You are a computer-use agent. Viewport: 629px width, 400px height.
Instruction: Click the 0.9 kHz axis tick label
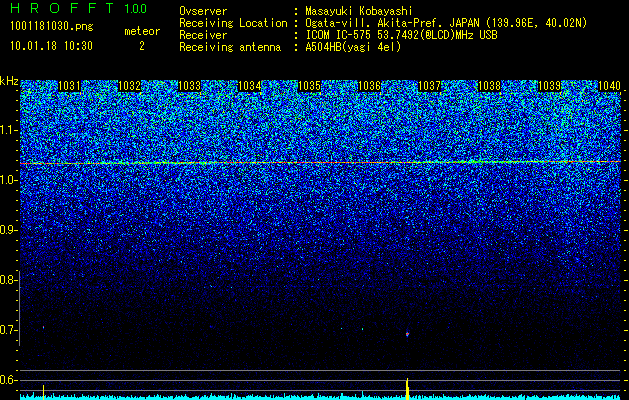click(9, 230)
